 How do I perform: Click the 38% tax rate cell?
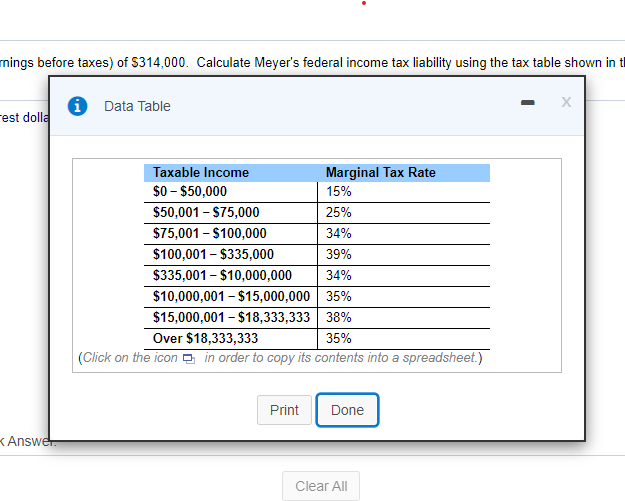[x=404, y=318]
